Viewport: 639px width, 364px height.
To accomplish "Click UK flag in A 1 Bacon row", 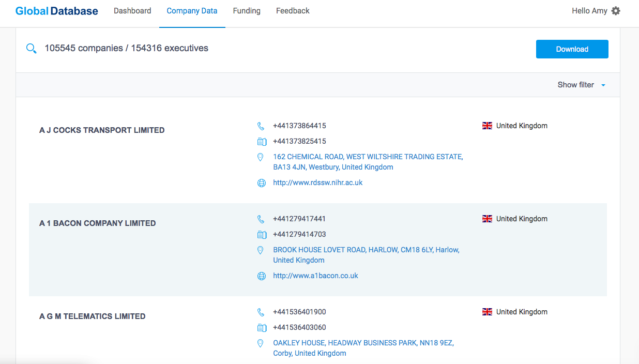I will point(487,219).
